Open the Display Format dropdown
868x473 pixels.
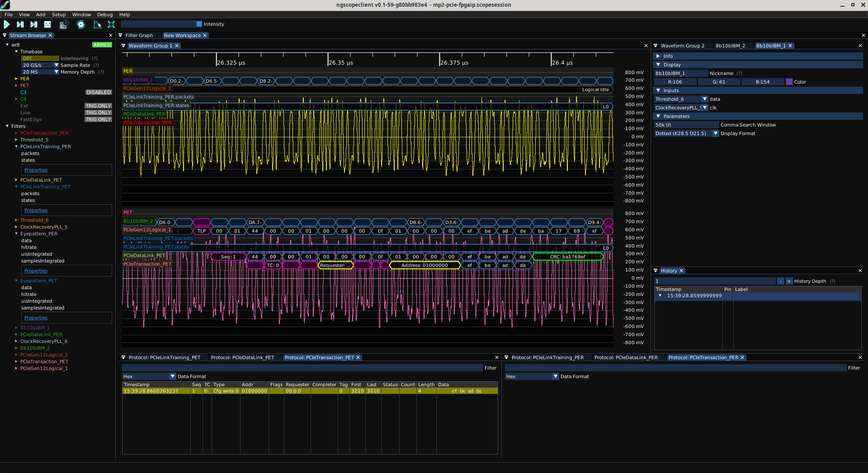pos(715,134)
